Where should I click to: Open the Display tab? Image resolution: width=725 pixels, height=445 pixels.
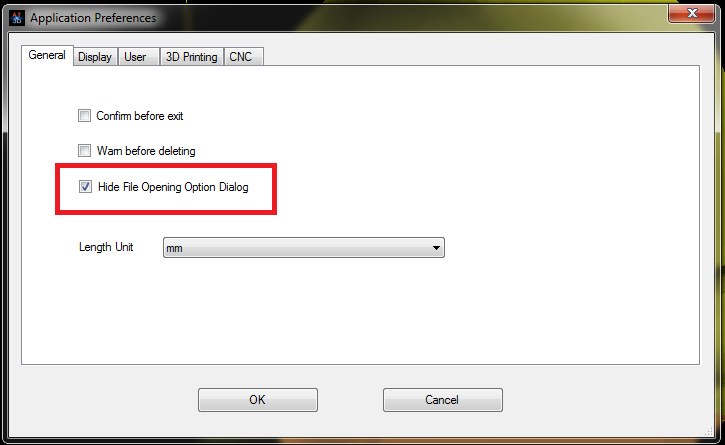coord(95,57)
